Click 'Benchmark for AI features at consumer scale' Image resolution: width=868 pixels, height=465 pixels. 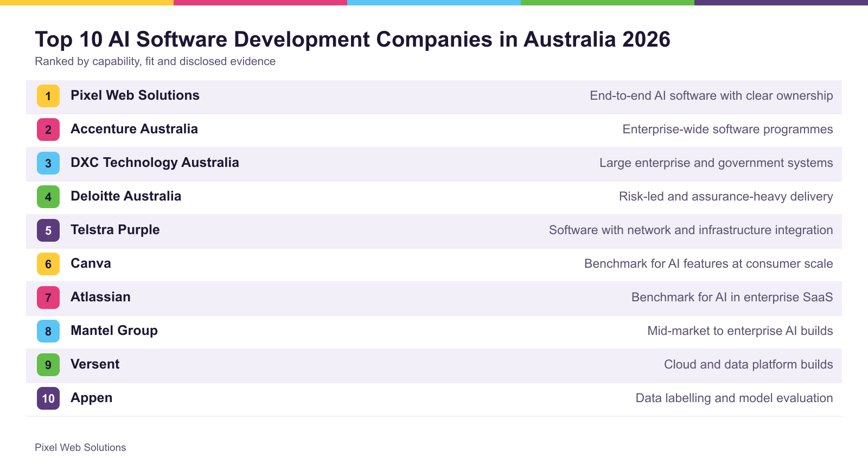(x=709, y=264)
